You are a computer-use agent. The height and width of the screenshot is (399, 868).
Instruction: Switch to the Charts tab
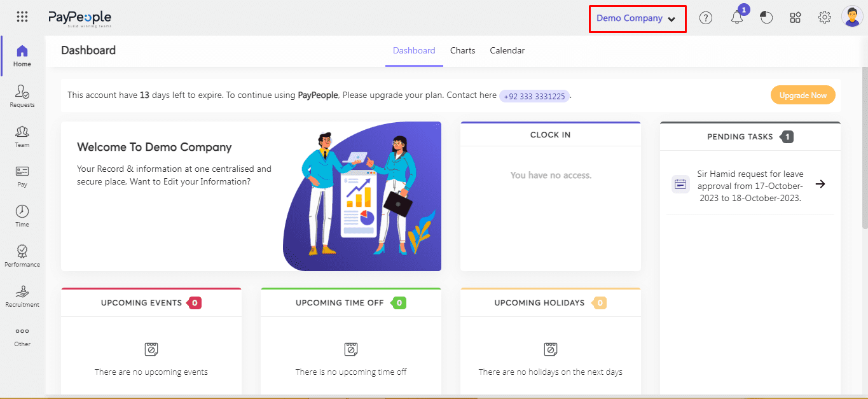(x=462, y=50)
